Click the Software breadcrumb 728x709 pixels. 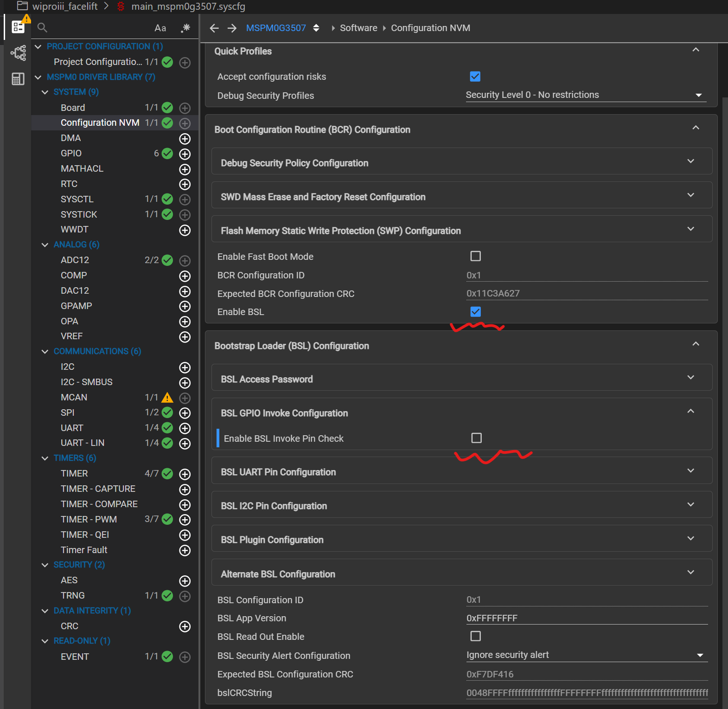358,28
